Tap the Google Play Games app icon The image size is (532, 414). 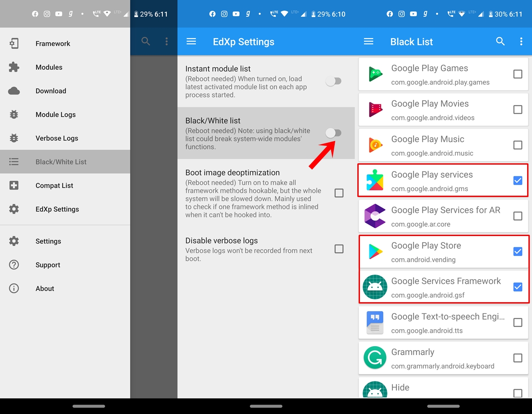pyautogui.click(x=375, y=74)
